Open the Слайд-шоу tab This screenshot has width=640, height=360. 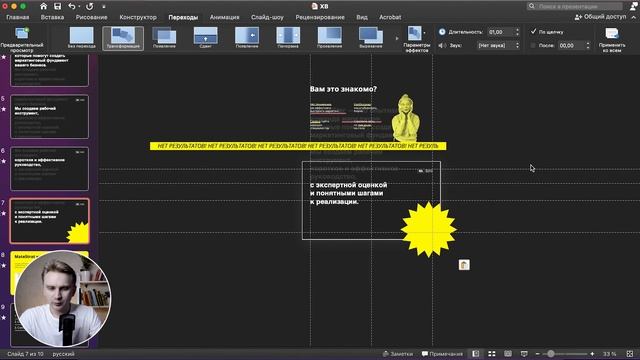pos(267,17)
